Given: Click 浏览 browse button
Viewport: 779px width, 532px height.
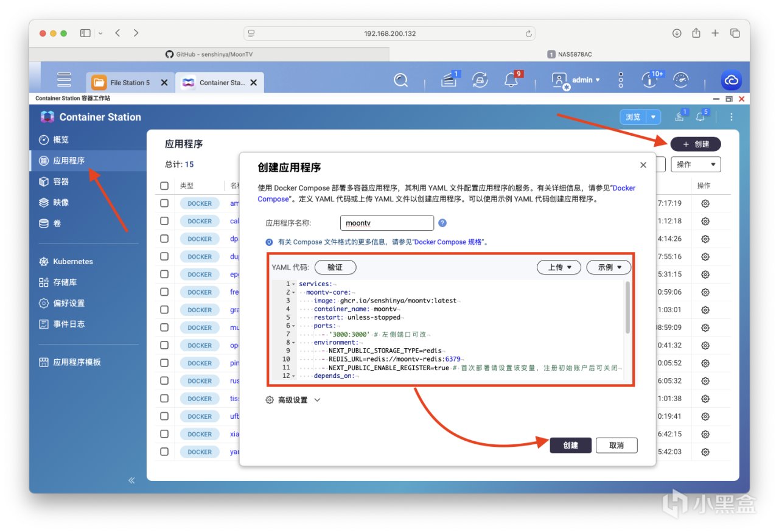Looking at the screenshot, I should pos(633,117).
